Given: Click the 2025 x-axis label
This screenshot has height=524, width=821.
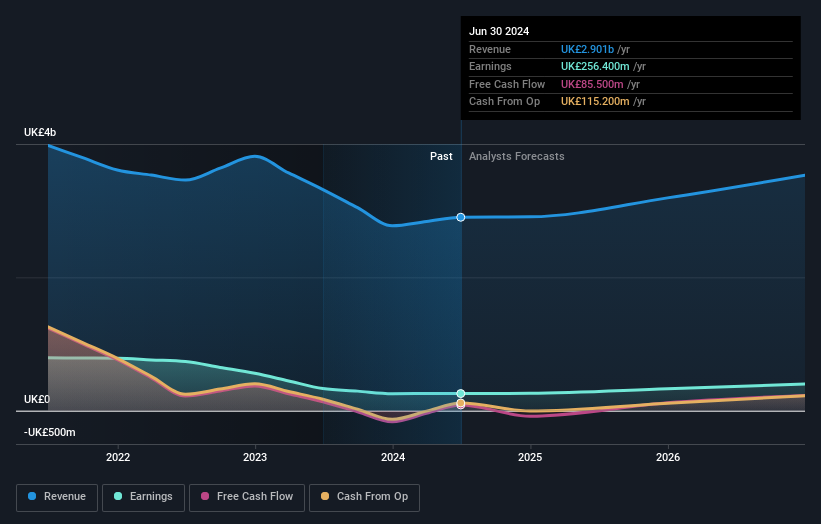Looking at the screenshot, I should (530, 458).
